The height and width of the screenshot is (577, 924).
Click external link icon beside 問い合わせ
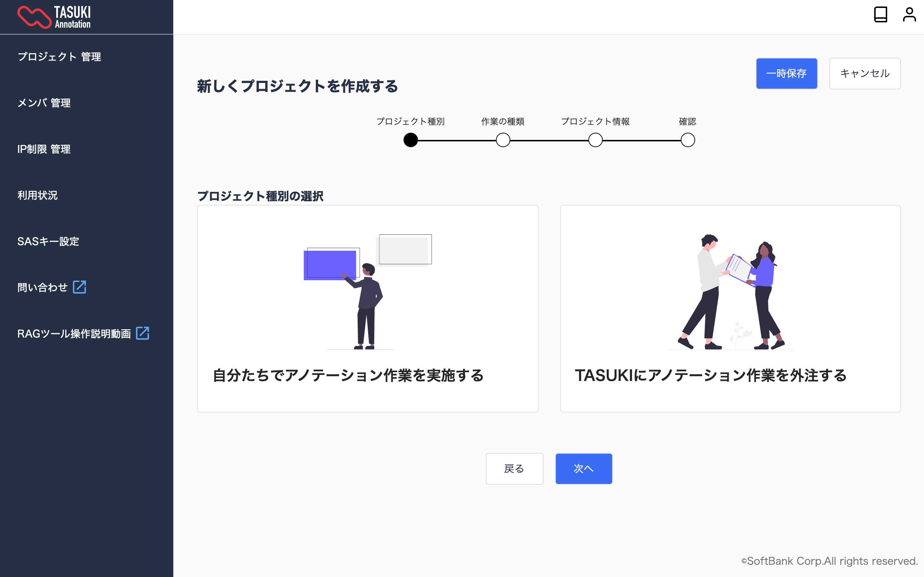coord(79,287)
